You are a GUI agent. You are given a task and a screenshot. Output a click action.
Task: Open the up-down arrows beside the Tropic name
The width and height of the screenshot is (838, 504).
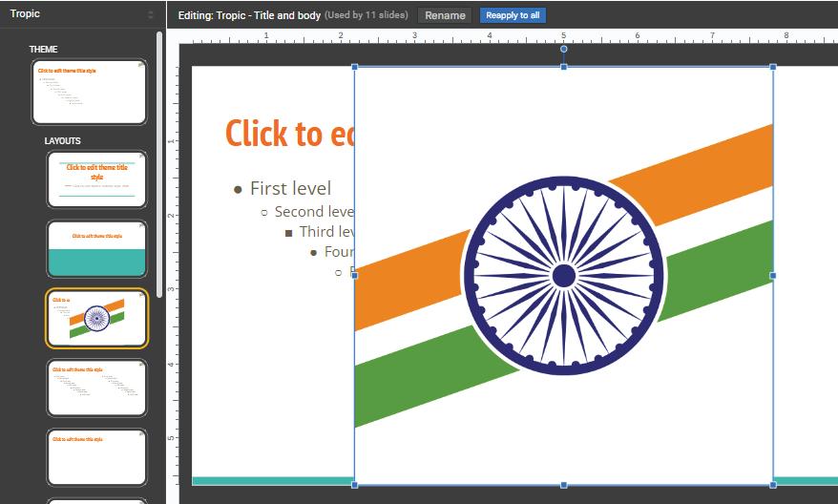tap(151, 14)
